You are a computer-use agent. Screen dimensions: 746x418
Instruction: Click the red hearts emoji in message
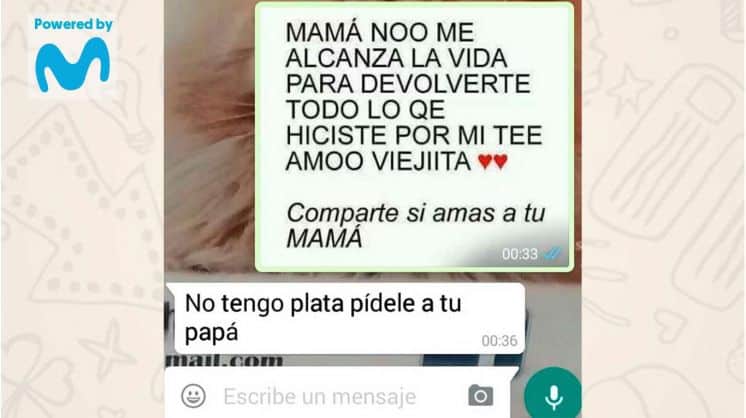coord(493,162)
